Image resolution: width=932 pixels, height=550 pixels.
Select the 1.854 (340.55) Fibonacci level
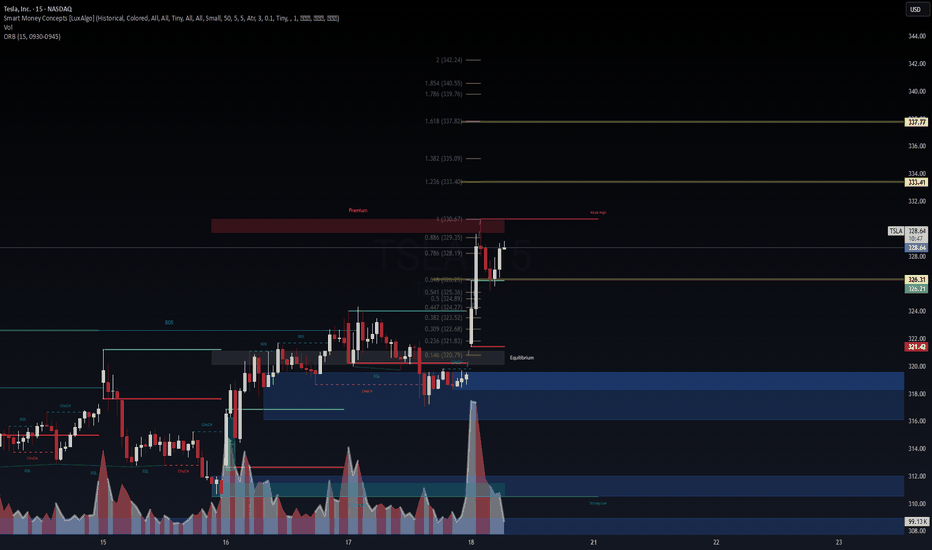[x=443, y=83]
